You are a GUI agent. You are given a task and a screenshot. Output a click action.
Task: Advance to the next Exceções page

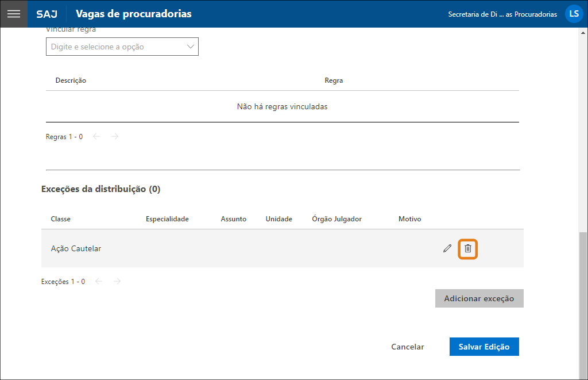[x=117, y=281]
